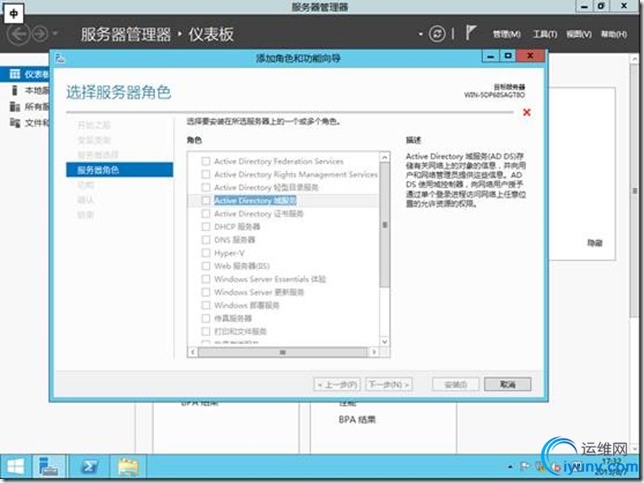Check Active Directory Federation Services
Viewport: 644px width, 483px height.
point(206,161)
